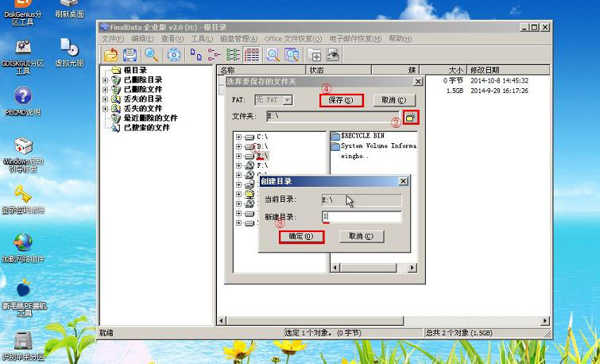Open the 编辑(E) menu

(142, 39)
